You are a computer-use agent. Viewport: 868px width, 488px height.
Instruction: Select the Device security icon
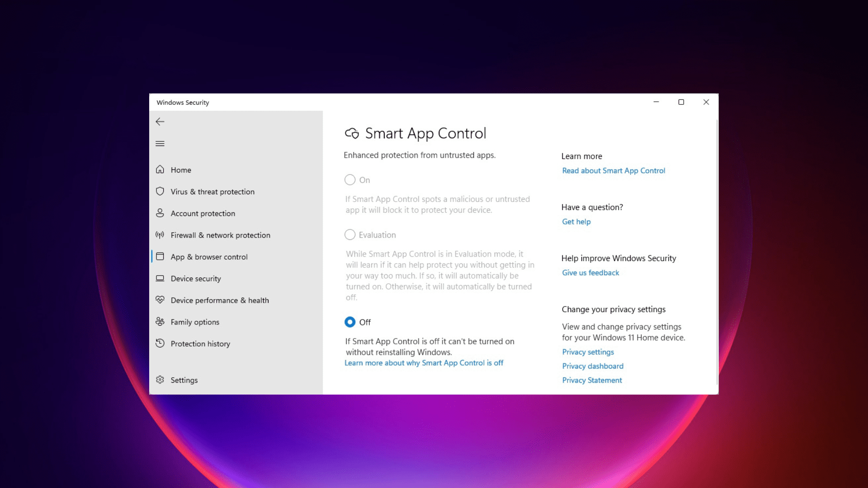pos(160,278)
